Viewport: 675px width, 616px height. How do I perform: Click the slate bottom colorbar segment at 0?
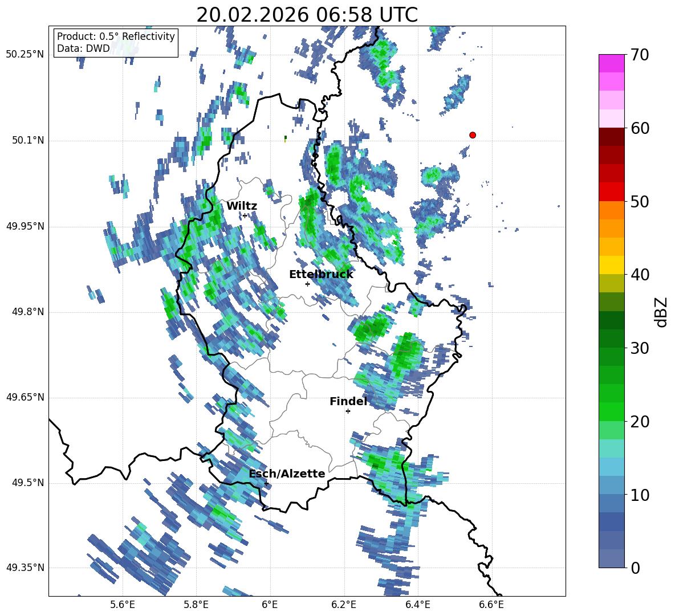[611, 559]
